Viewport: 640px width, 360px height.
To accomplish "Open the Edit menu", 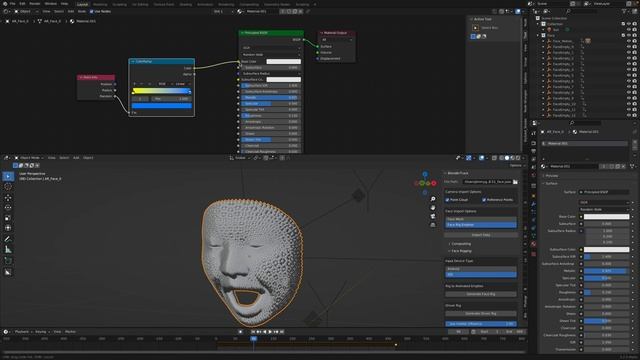I will pyautogui.click(x=22, y=4).
